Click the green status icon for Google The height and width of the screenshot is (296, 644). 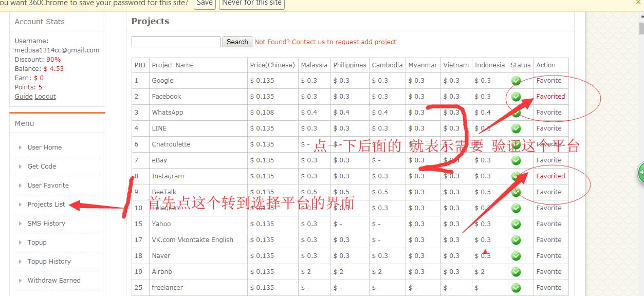click(x=516, y=81)
